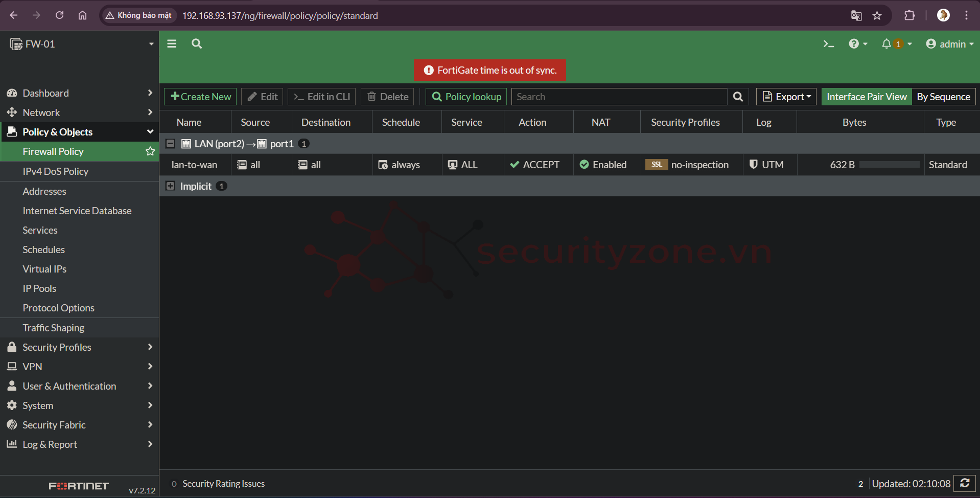Click the Create New button
The image size is (980, 498).
[200, 97]
